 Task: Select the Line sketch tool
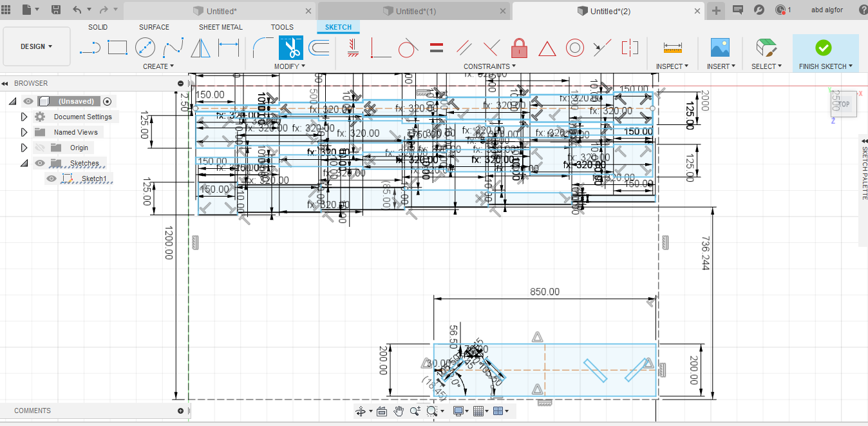(90, 48)
